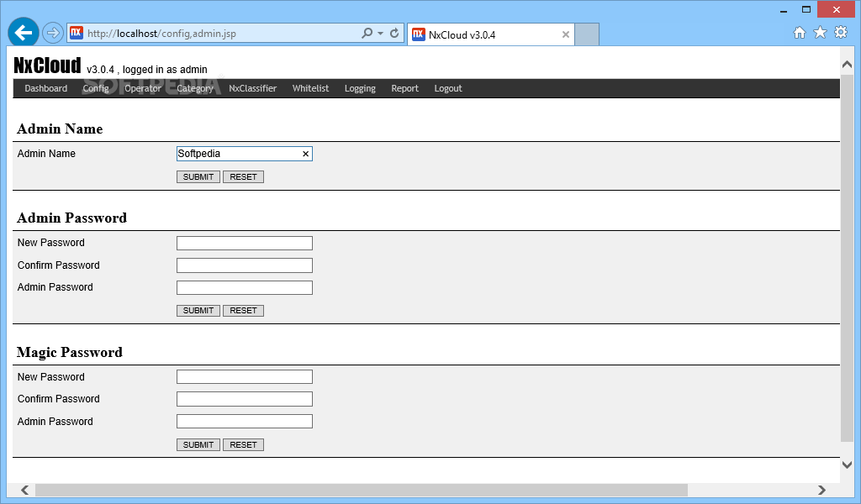Open the Report menu item

point(404,88)
